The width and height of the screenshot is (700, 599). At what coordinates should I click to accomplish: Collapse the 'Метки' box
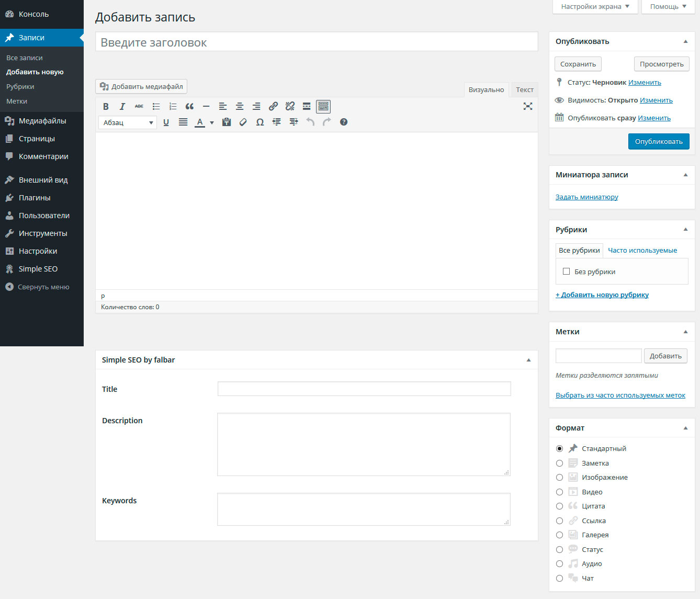(x=685, y=332)
